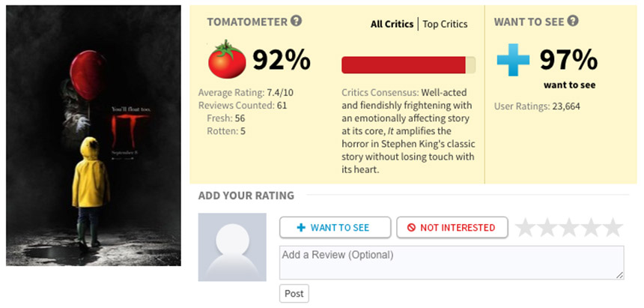Switch to the Top Critics tab
The width and height of the screenshot is (644, 308).
coord(445,24)
